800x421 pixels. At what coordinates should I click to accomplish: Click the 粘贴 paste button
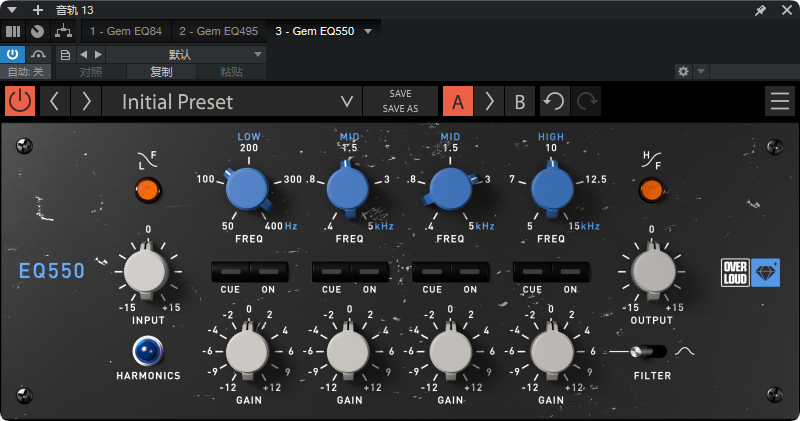tap(231, 72)
